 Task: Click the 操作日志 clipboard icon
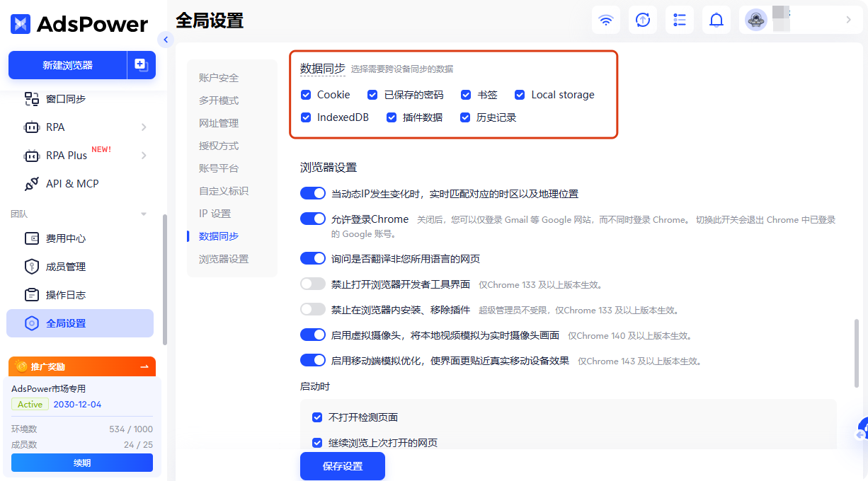coord(32,295)
